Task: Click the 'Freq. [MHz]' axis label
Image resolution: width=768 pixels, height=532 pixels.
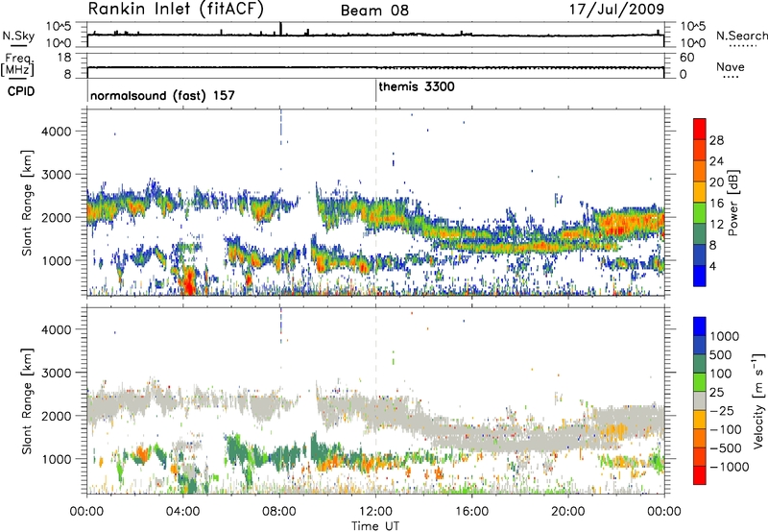Action: pos(17,64)
